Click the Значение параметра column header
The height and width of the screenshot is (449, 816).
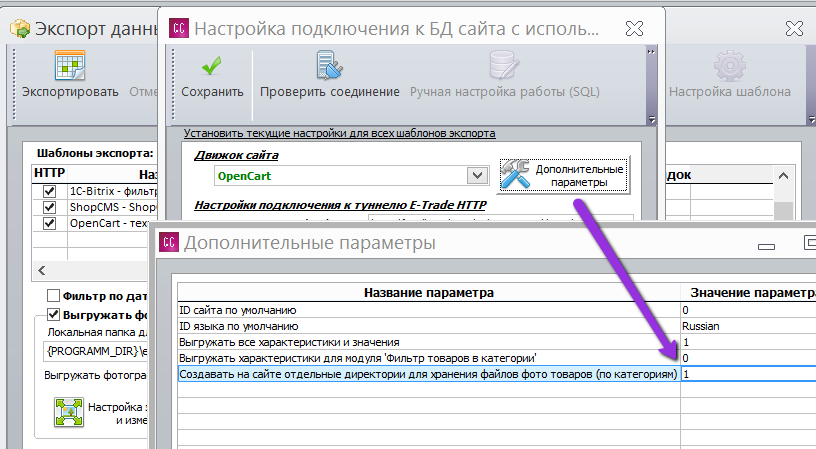pos(748,293)
